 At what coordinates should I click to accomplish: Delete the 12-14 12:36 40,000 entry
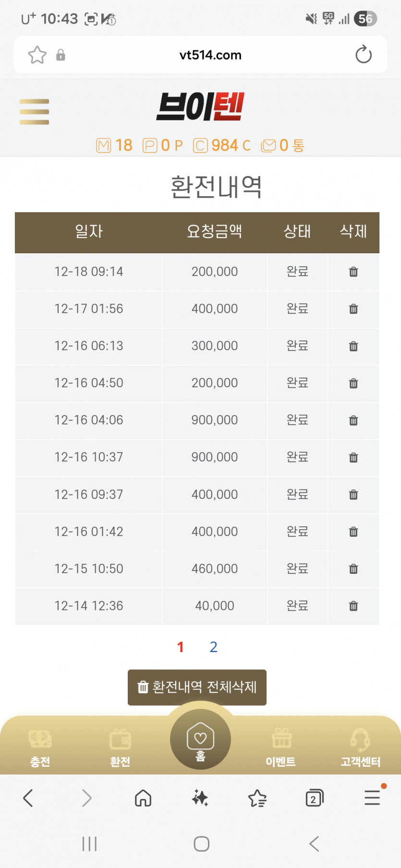(x=353, y=606)
